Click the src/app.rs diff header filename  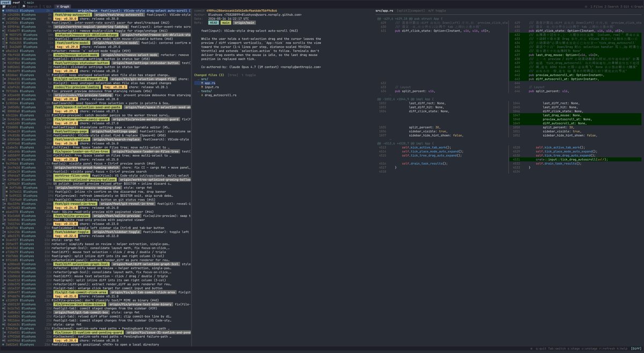pyautogui.click(x=384, y=10)
